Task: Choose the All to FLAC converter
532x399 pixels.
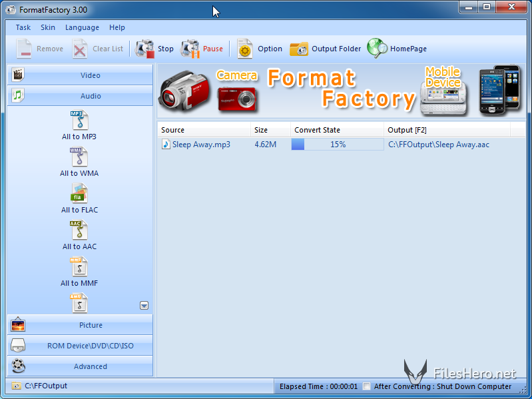Action: click(79, 199)
